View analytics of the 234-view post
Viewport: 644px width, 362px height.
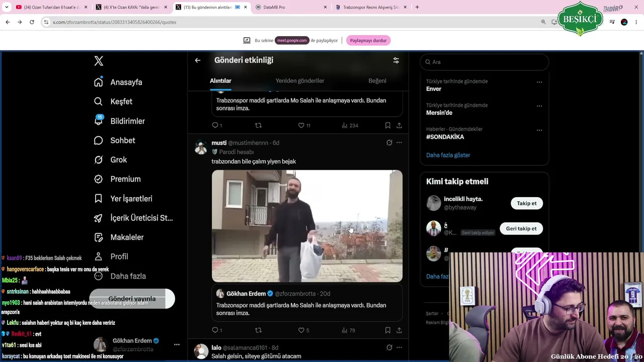coord(350,125)
